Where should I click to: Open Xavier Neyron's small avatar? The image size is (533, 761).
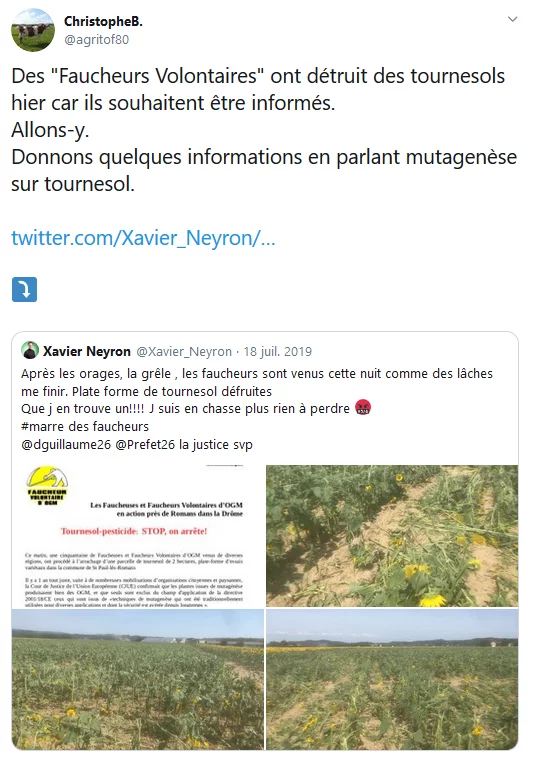pos(30,350)
